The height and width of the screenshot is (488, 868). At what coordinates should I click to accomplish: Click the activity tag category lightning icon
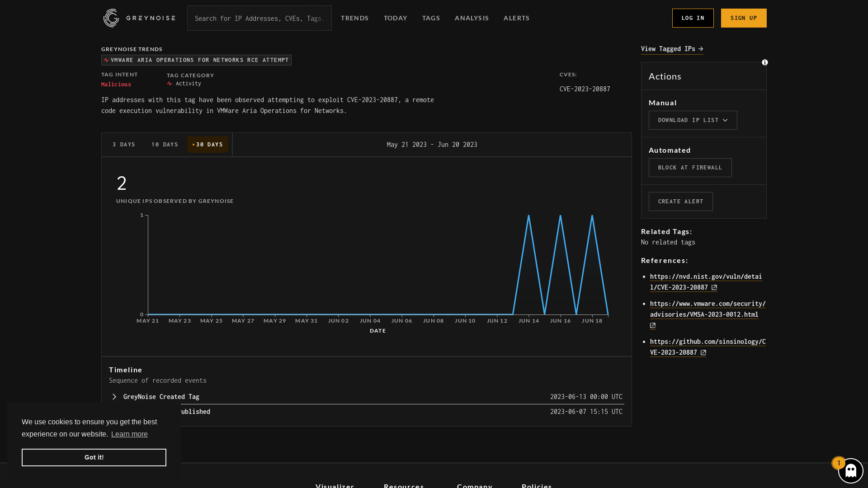pyautogui.click(x=170, y=84)
